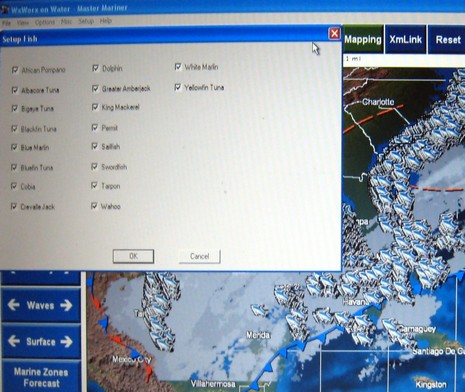Toggle the Bluefin Tuna checkbox
This screenshot has width=465, height=392.
[x=14, y=167]
